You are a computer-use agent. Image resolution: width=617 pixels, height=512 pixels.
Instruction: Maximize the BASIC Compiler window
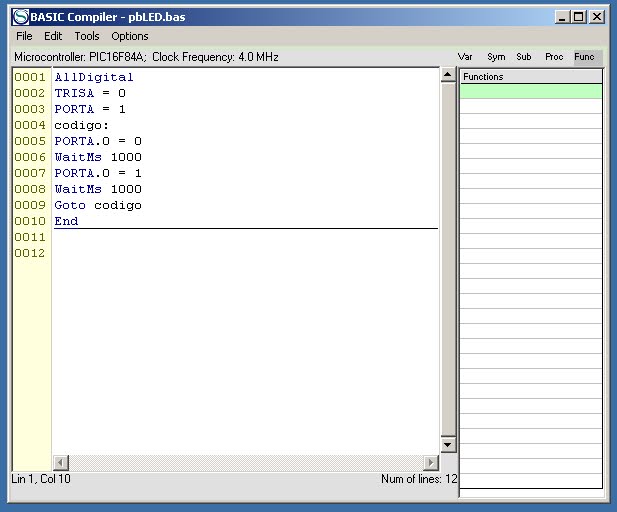(579, 17)
